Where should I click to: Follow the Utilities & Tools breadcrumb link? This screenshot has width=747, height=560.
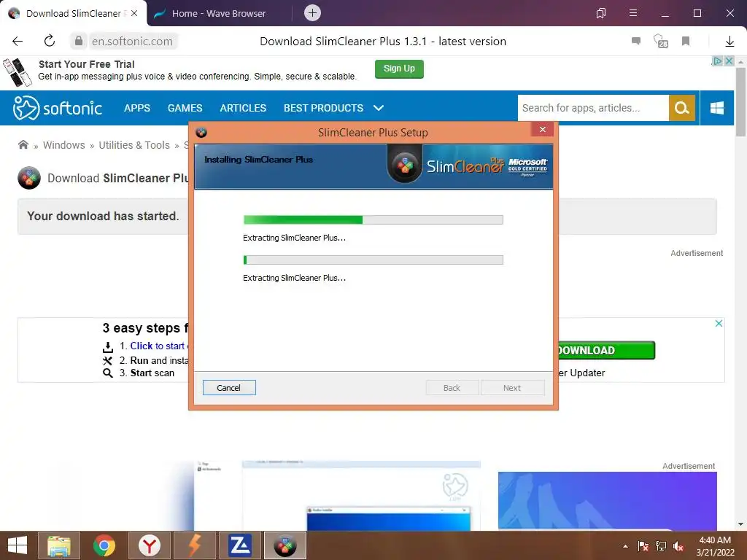click(134, 145)
